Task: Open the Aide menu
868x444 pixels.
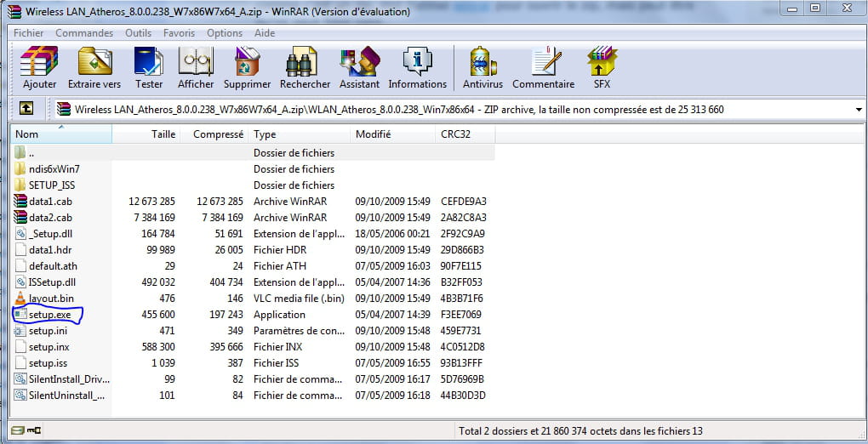Action: point(265,33)
